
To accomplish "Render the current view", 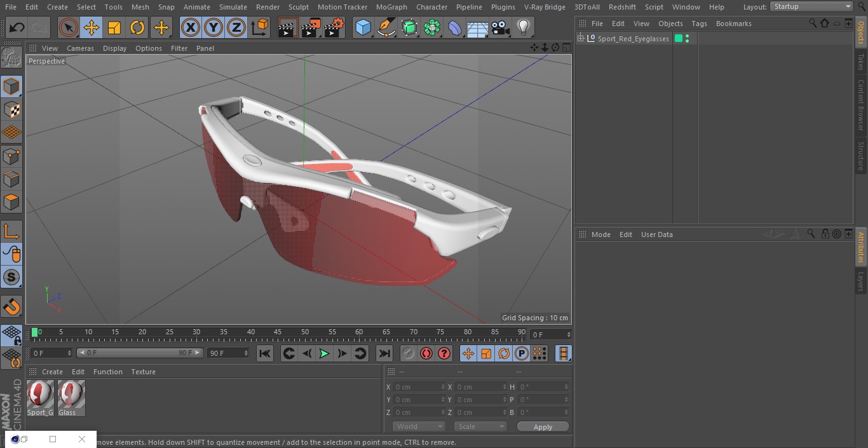I will point(288,28).
